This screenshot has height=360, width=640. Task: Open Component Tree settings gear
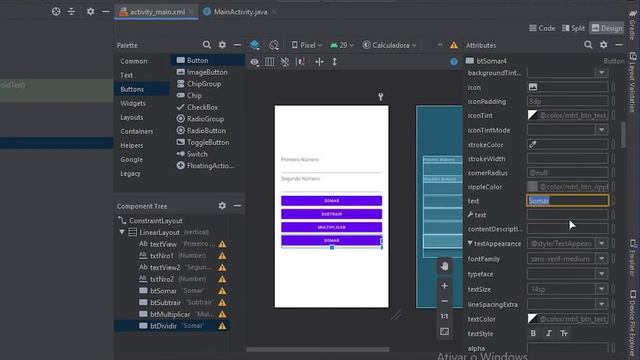pos(222,206)
